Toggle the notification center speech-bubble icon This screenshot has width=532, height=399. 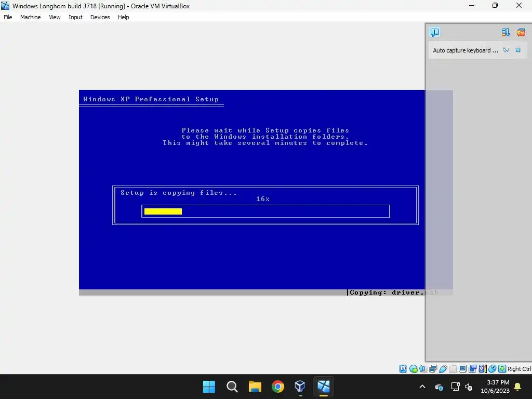pos(435,32)
